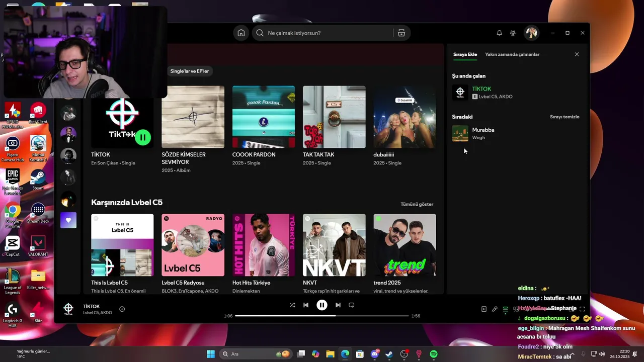Open the profile avatar menu
Screen dimensions: 644x362
pyautogui.click(x=531, y=33)
